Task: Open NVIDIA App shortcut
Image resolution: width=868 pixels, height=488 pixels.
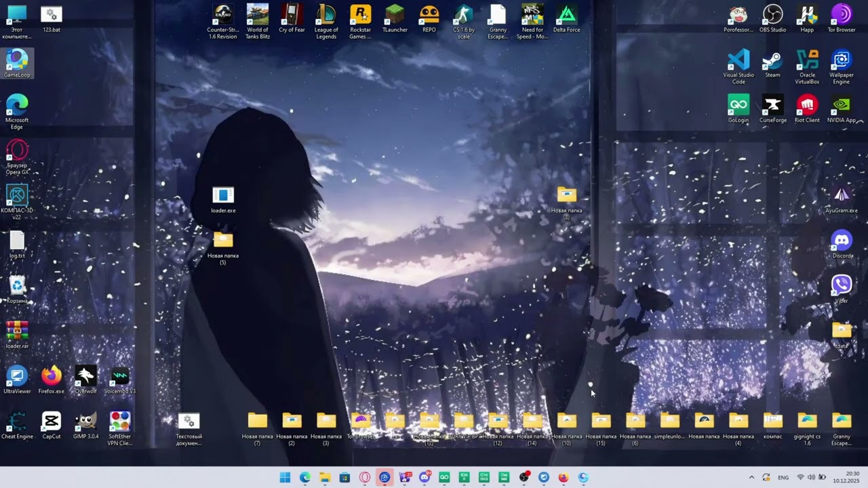Action: [842, 109]
